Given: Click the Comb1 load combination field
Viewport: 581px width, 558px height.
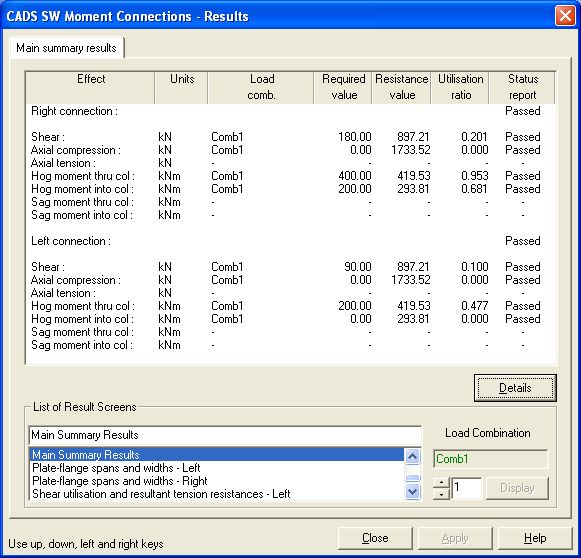Looking at the screenshot, I should coord(490,459).
